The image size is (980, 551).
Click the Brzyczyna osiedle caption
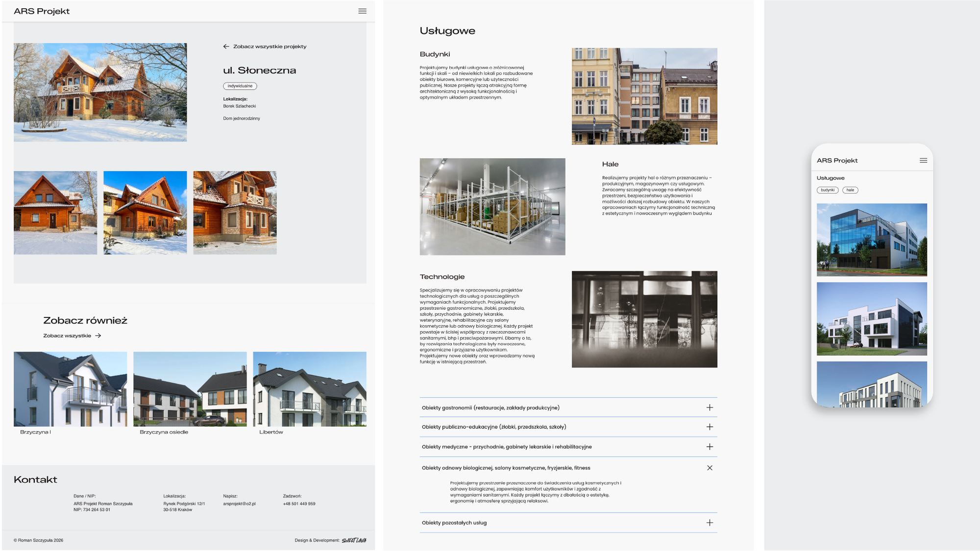point(164,432)
